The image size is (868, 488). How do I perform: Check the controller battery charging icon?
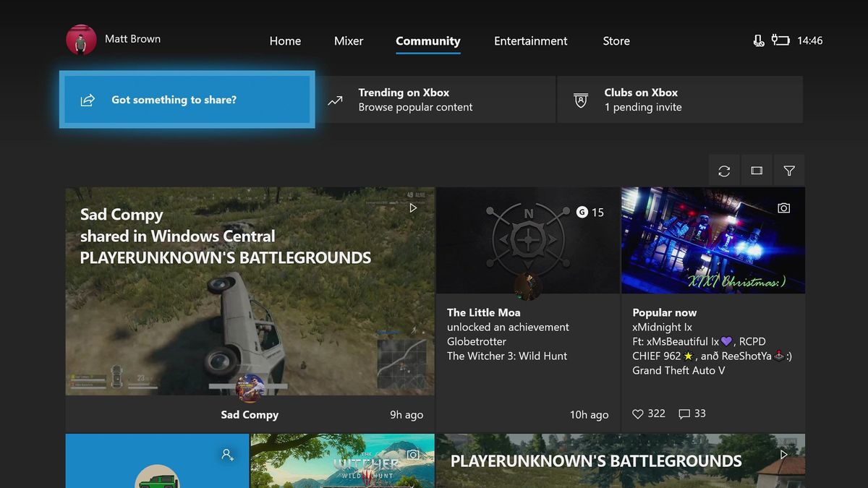click(782, 40)
